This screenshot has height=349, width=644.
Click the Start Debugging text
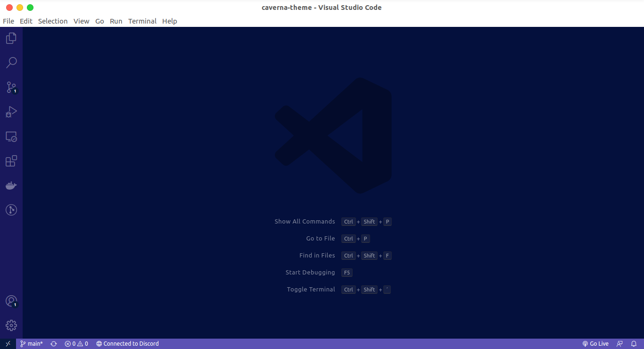click(x=310, y=273)
